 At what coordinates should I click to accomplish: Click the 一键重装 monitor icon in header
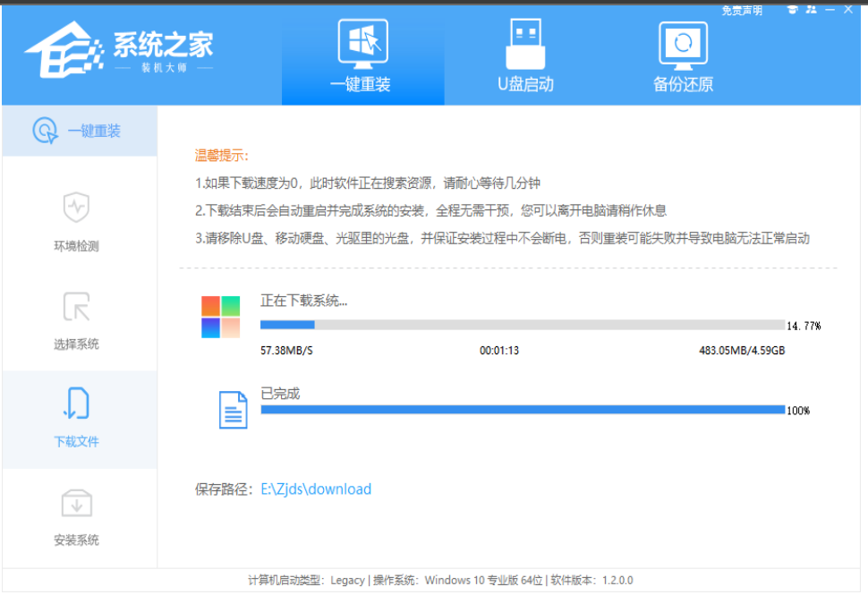(x=363, y=44)
